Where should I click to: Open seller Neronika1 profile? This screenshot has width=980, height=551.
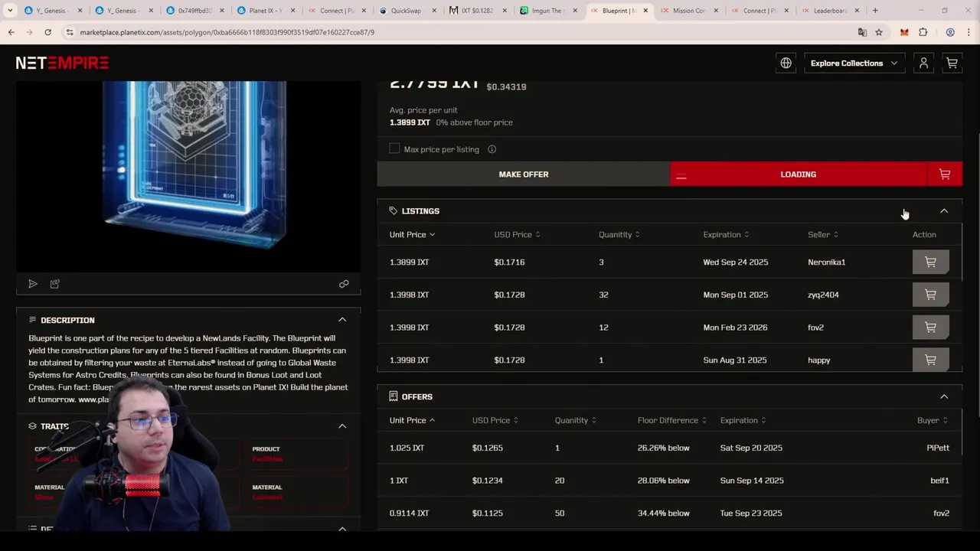click(826, 262)
